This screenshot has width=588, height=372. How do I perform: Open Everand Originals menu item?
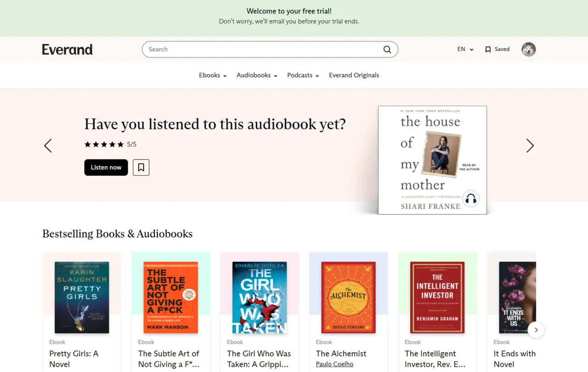pos(354,75)
